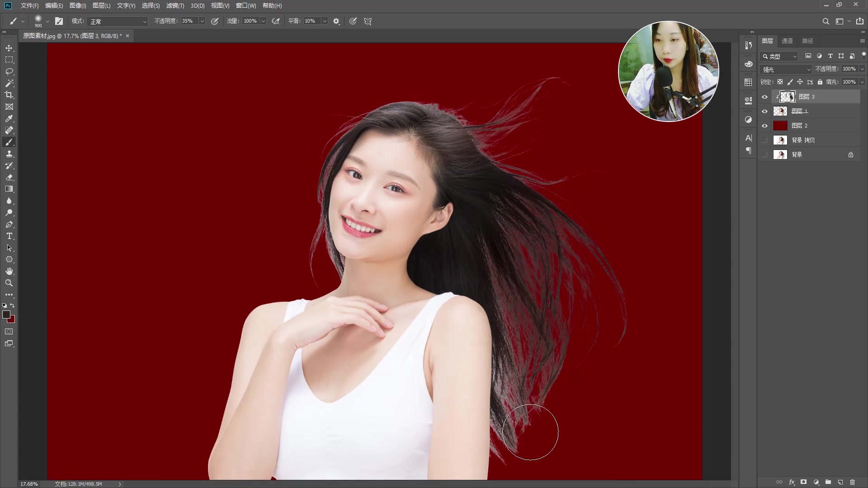Switch to the 通道 tab
The image size is (868, 488).
coord(787,41)
